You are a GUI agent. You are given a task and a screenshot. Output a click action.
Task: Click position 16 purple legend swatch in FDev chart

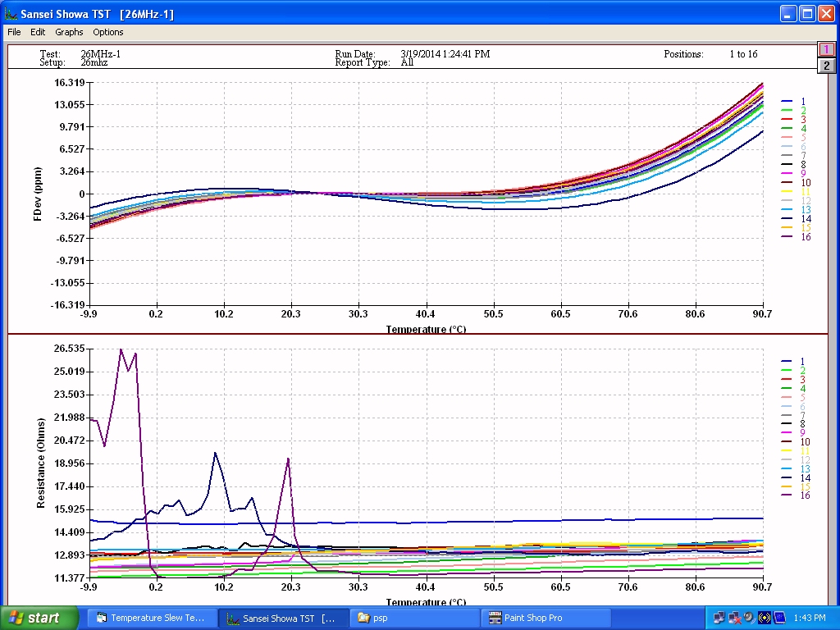(787, 237)
